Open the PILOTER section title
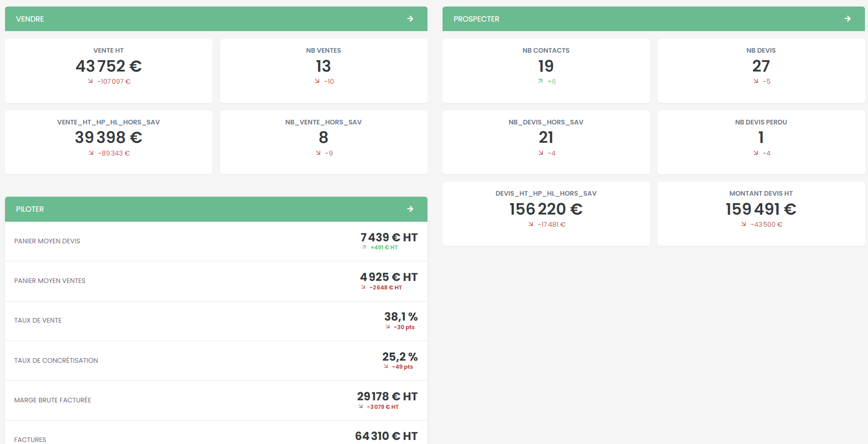This screenshot has width=868, height=444. (30, 209)
